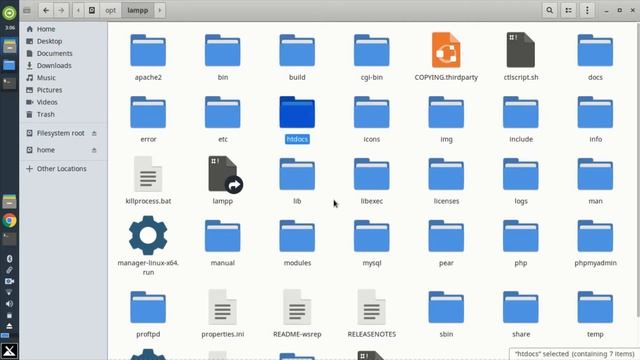This screenshot has width=640, height=360.
Task: Open the cgi-bin folder
Action: pyautogui.click(x=371, y=51)
